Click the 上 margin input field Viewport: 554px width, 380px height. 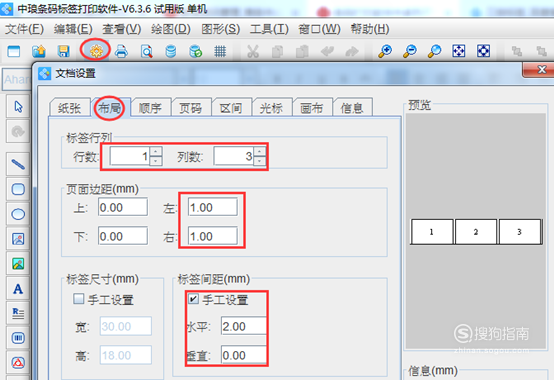pyautogui.click(x=123, y=207)
